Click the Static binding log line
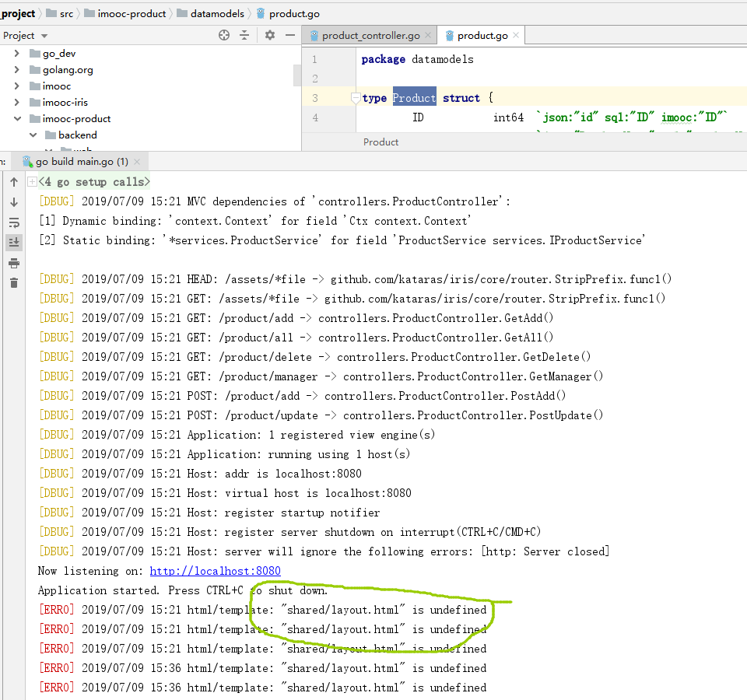Screen dimensions: 747x700 coord(342,240)
